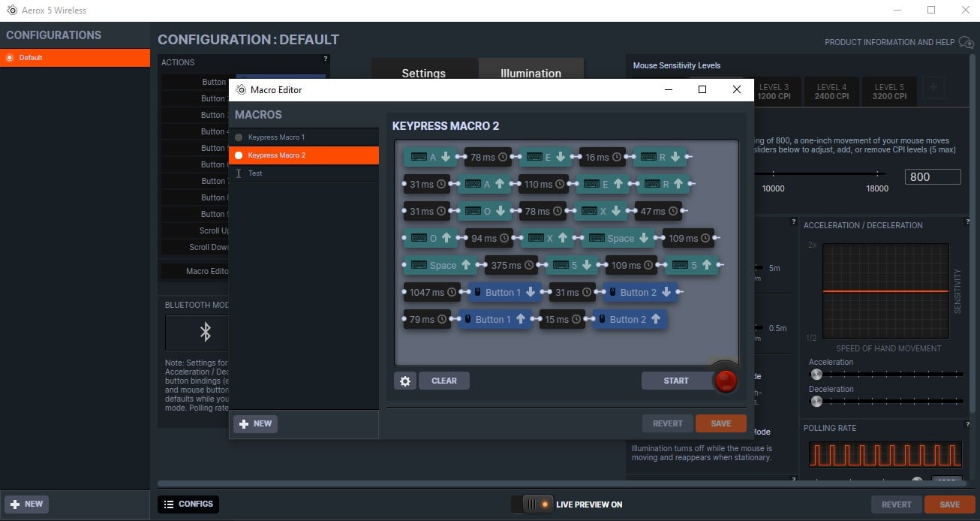Select the Level 4 2400 CPI tab
This screenshot has width=980, height=521.
pyautogui.click(x=831, y=92)
